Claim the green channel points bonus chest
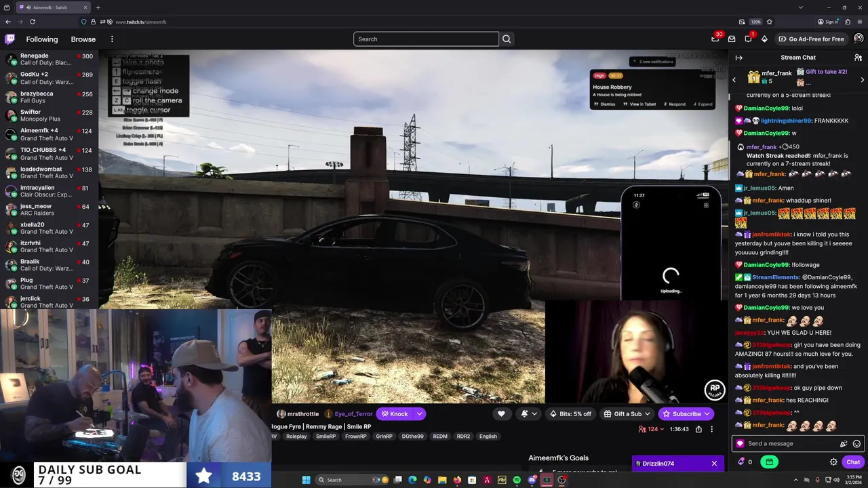Screen dimensions: 868x488 click(769, 462)
